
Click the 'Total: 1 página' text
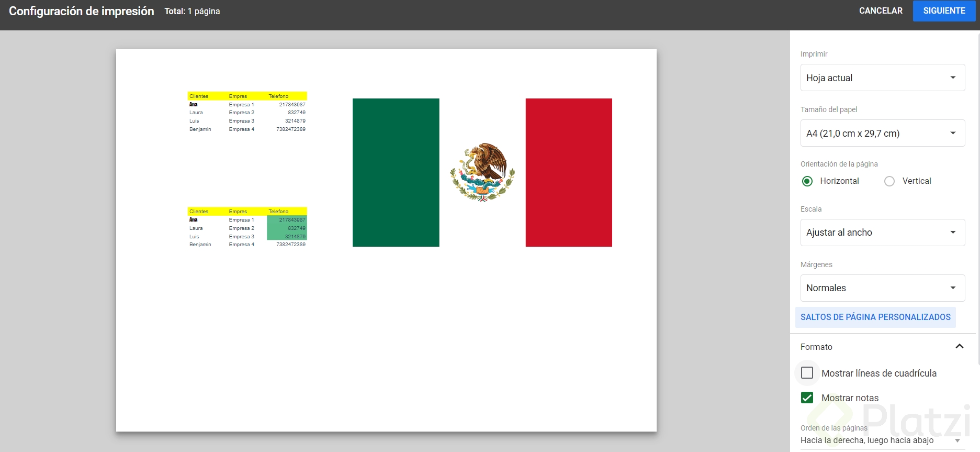pyautogui.click(x=192, y=12)
